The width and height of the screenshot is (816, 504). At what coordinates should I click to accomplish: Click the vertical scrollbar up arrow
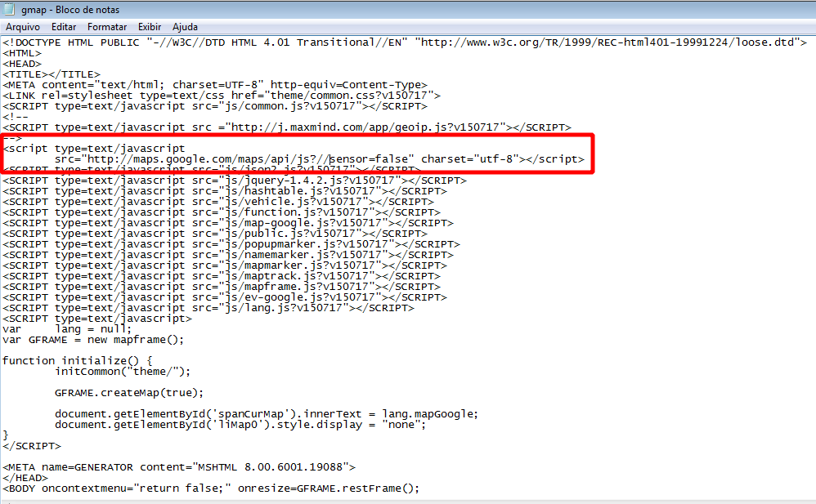[809, 42]
